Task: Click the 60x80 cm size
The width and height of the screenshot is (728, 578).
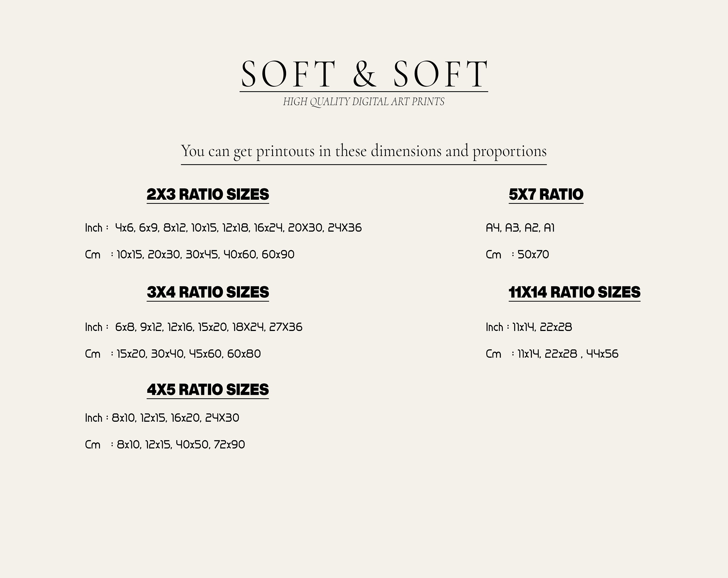Action: (244, 354)
